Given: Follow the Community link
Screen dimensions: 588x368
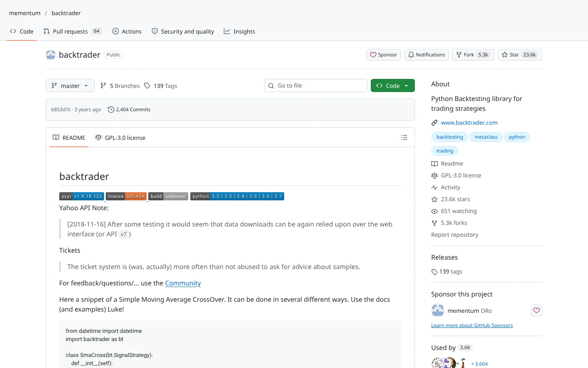Looking at the screenshot, I should (183, 283).
